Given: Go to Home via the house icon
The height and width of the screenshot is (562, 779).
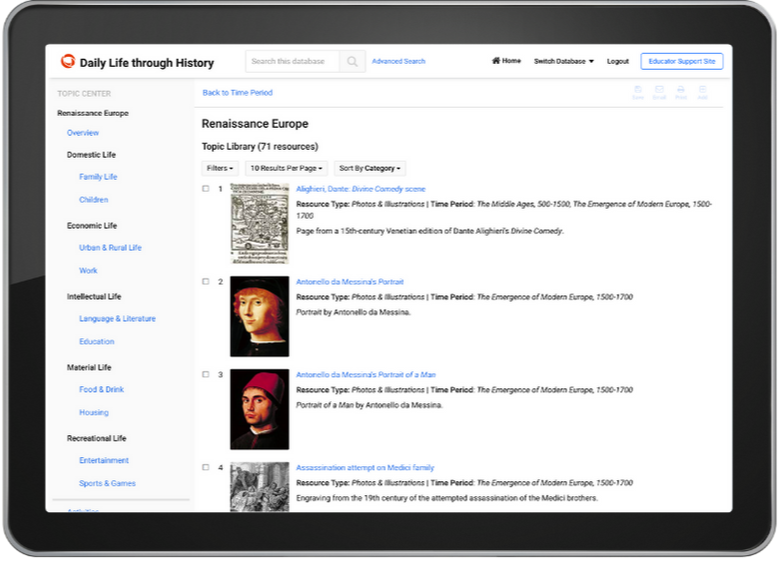Looking at the screenshot, I should click(506, 61).
